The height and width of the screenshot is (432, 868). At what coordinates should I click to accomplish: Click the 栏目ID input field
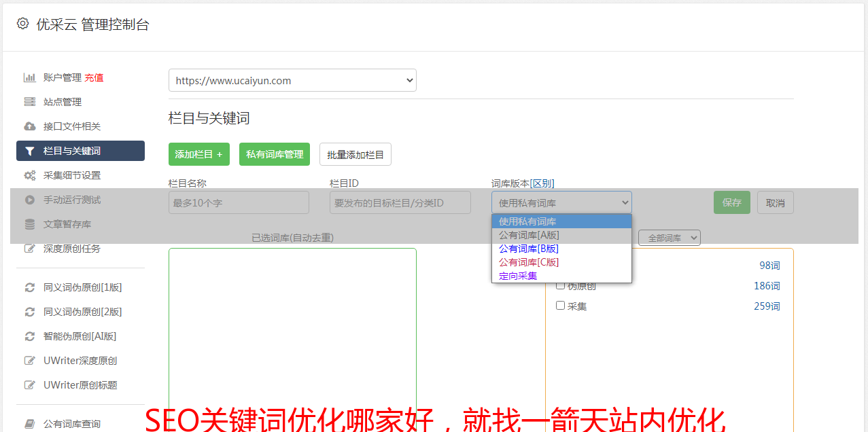tap(400, 202)
